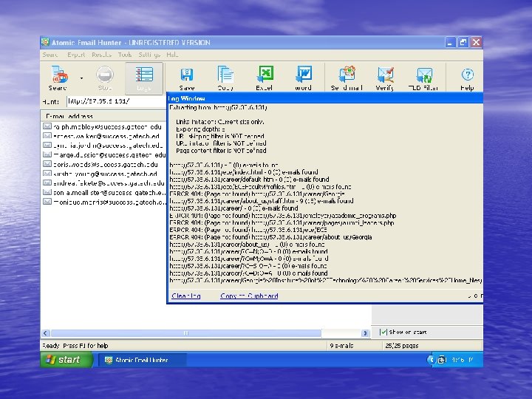This screenshot has height=399, width=532.
Task: Click the Atomic Email Hunter title bar icon
Action: click(46, 42)
